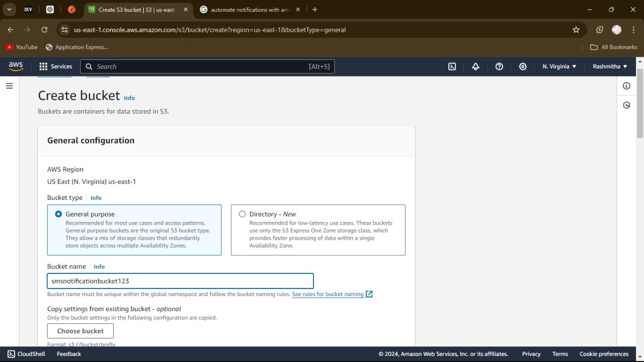
Task: Open the help question mark menu
Action: 499,66
